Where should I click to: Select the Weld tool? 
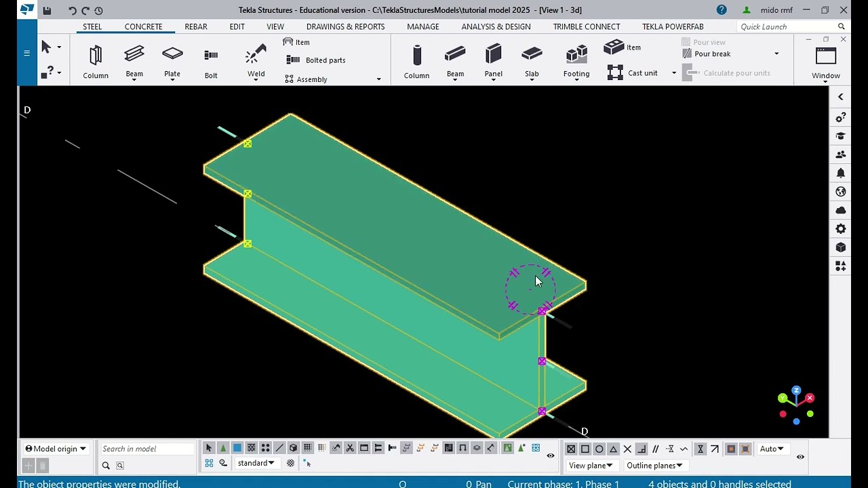pyautogui.click(x=256, y=62)
